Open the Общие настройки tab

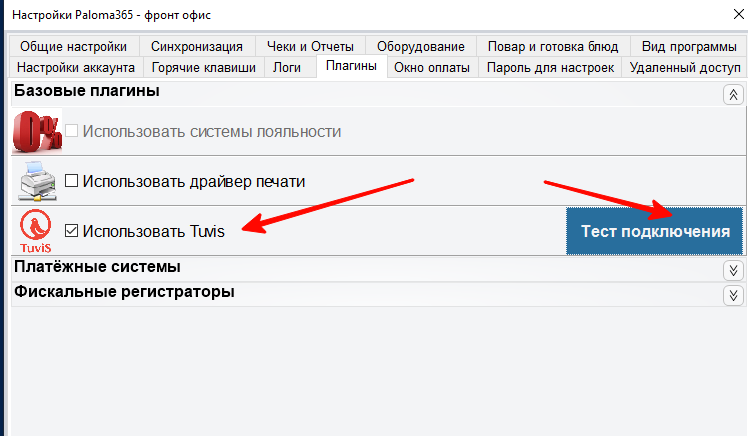point(73,46)
